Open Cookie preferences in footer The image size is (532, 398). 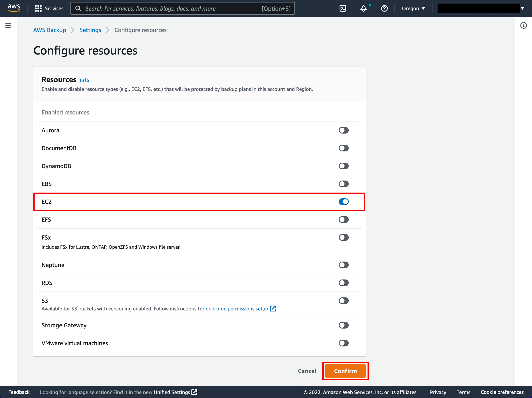[x=502, y=392]
